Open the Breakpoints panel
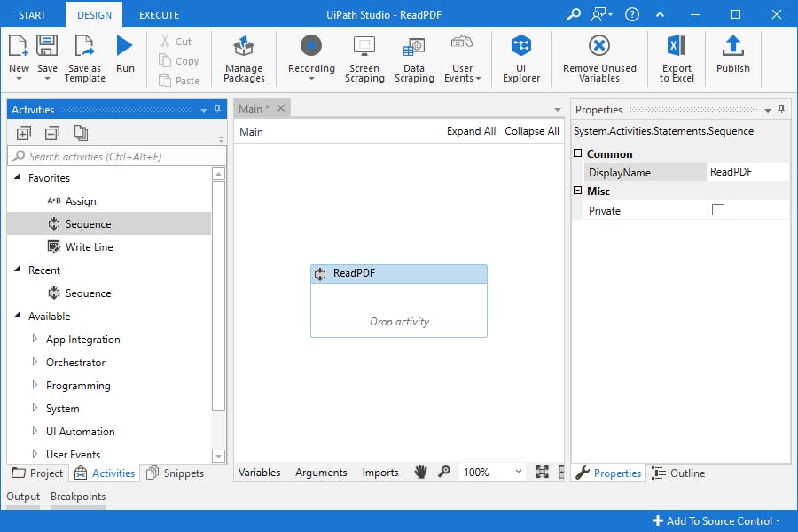Viewport: 798px width, 532px height. pyautogui.click(x=78, y=497)
